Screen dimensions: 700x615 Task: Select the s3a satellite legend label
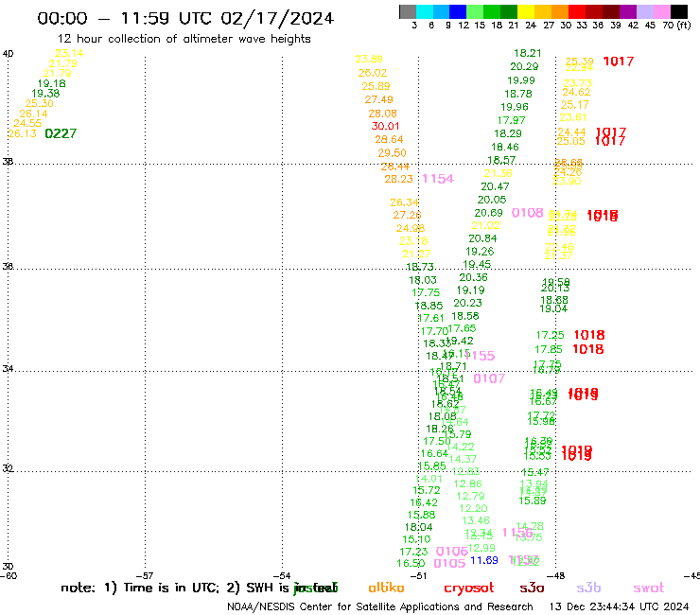[x=532, y=589]
